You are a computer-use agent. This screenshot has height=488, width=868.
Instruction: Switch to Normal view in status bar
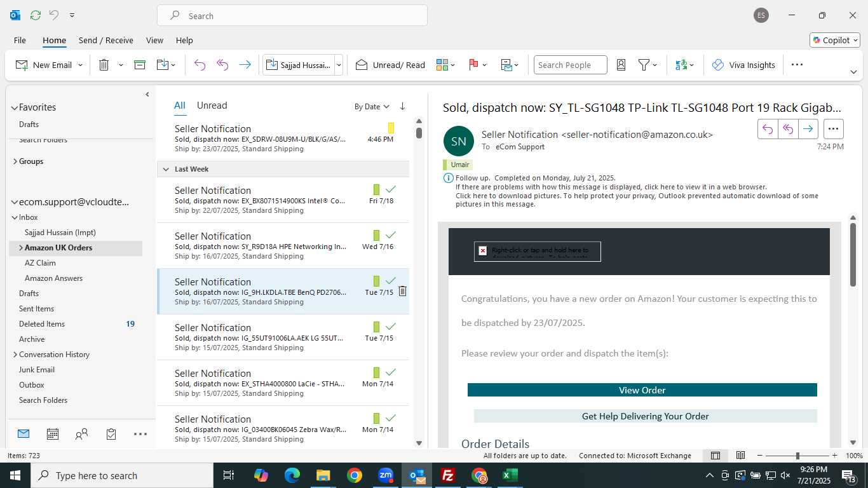(715, 456)
